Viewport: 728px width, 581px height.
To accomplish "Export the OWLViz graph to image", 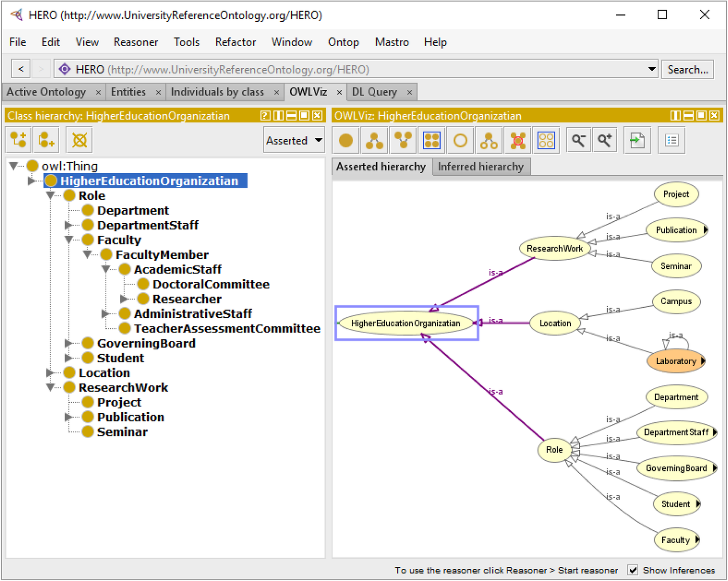I will [637, 140].
